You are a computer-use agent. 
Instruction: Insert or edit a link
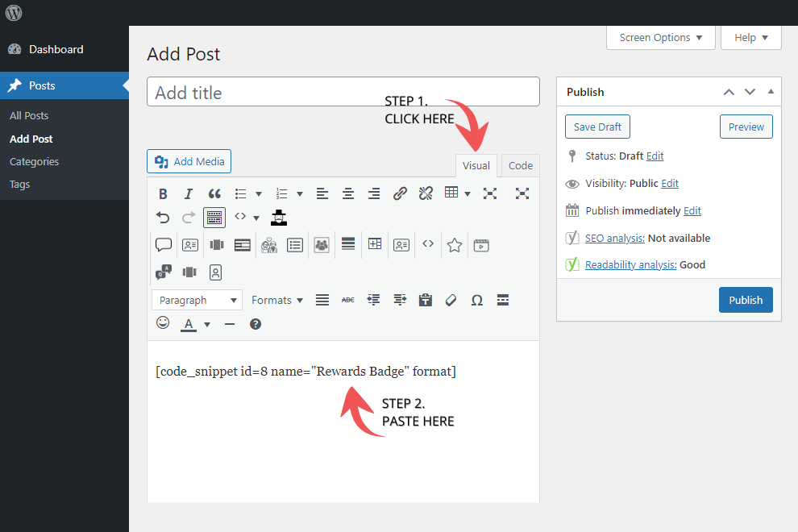tap(400, 193)
